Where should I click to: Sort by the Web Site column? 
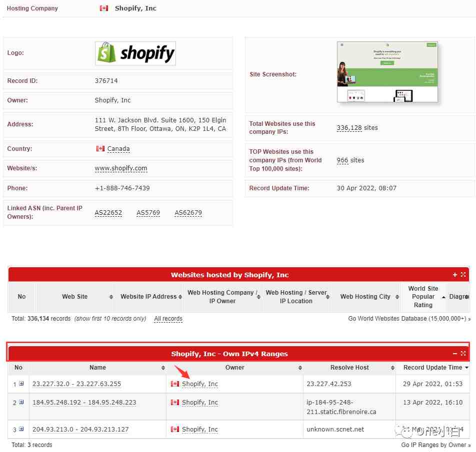(74, 297)
